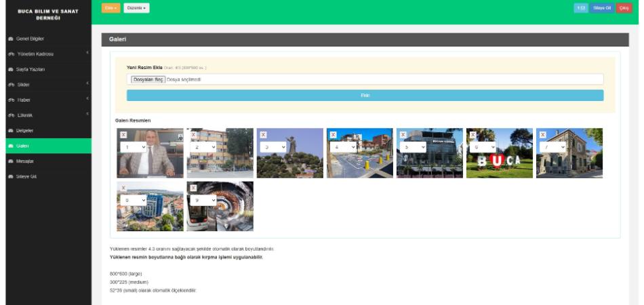Open the messages envelope button in header
This screenshot has width=644, height=305.
tap(581, 8)
